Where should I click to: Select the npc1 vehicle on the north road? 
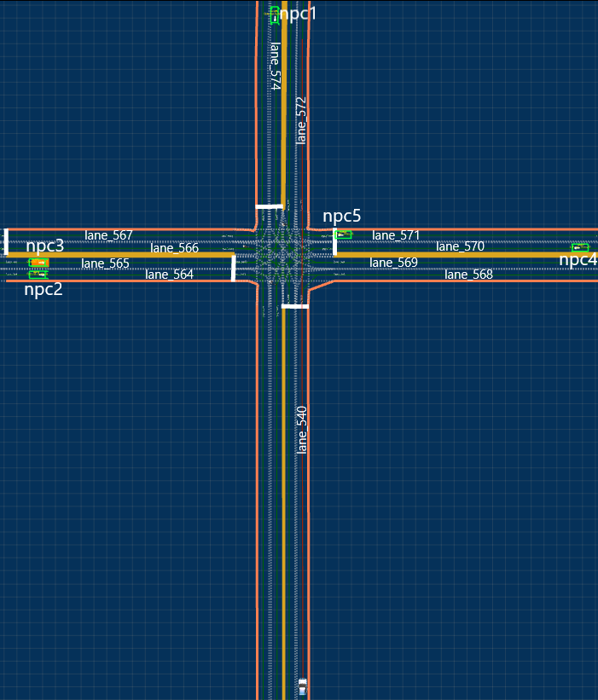275,13
